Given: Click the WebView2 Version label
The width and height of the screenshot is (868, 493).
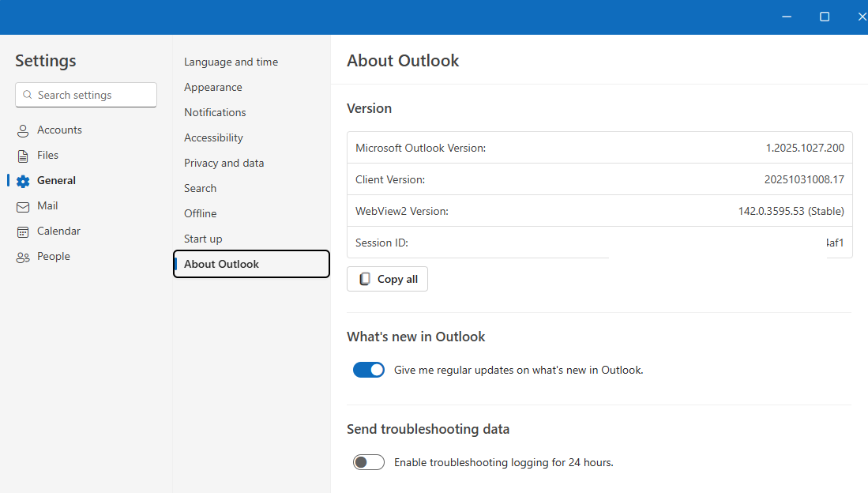Looking at the screenshot, I should click(x=402, y=211).
